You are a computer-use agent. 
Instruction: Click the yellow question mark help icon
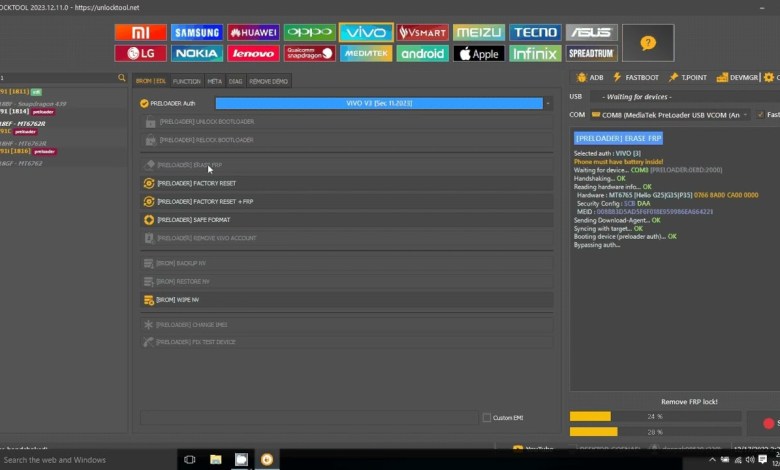click(648, 43)
